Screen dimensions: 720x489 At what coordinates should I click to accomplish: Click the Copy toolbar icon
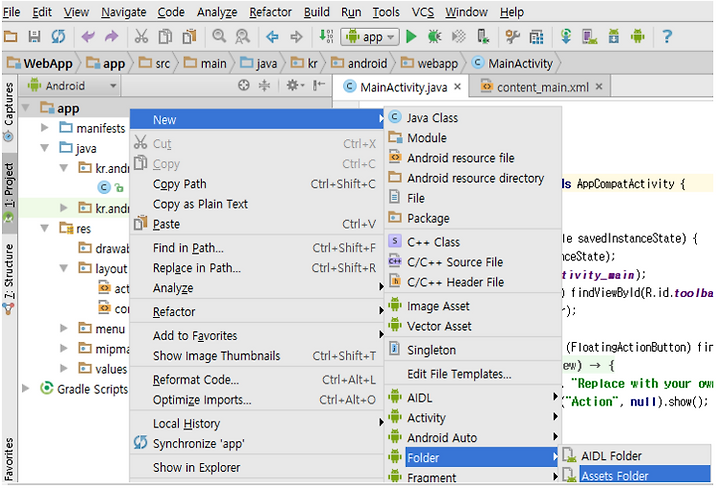pos(165,36)
